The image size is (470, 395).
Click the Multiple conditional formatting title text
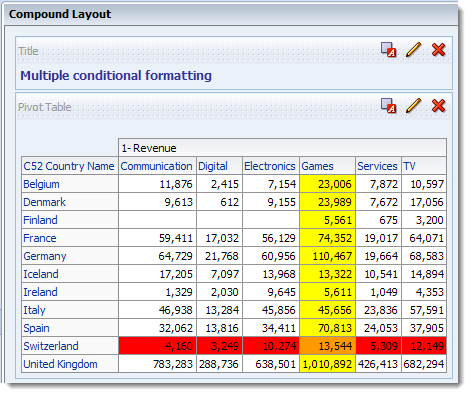pos(116,76)
